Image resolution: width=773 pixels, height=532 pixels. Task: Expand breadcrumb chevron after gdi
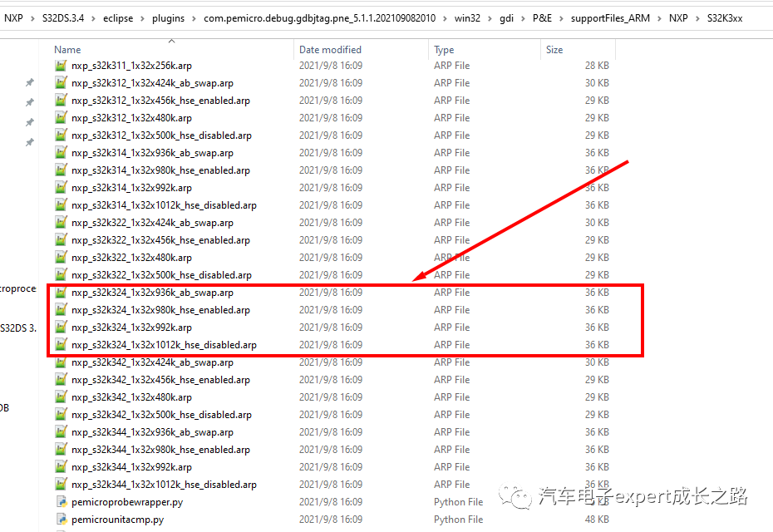click(523, 19)
